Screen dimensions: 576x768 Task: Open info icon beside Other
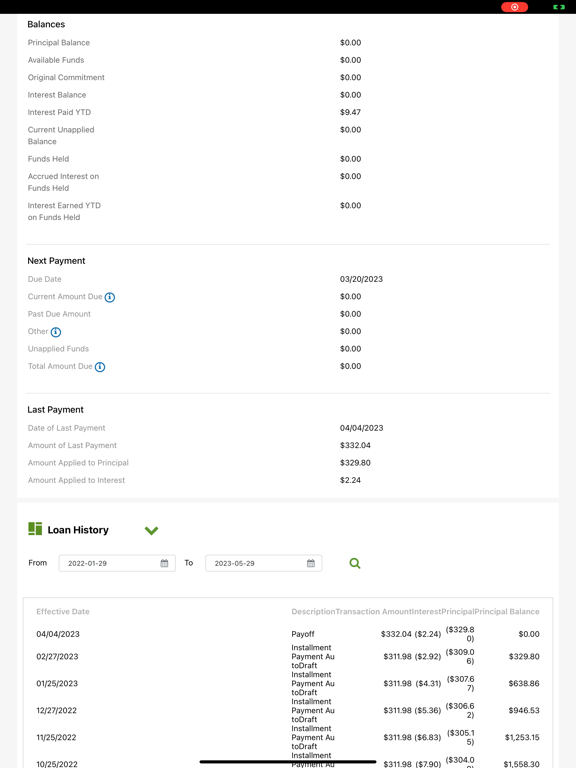click(x=56, y=332)
